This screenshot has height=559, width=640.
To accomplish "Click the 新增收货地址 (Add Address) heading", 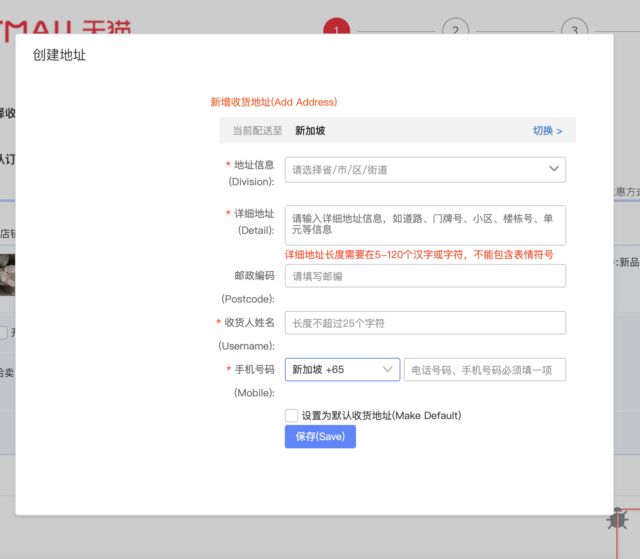I will coord(274,102).
